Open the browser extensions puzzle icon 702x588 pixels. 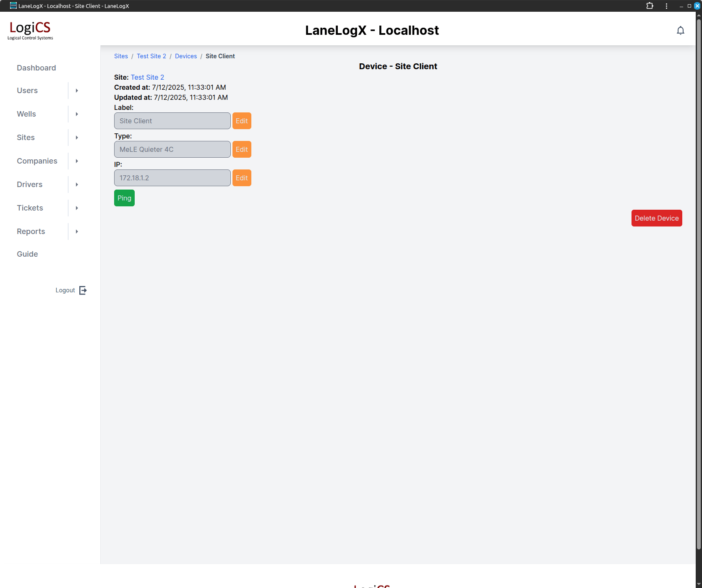coord(650,6)
